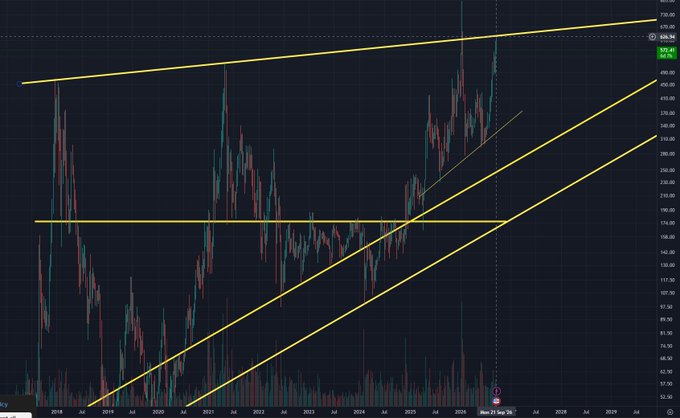680x418 pixels.
Task: Click the purple earnings marker above the time axis
Action: [x=497, y=392]
